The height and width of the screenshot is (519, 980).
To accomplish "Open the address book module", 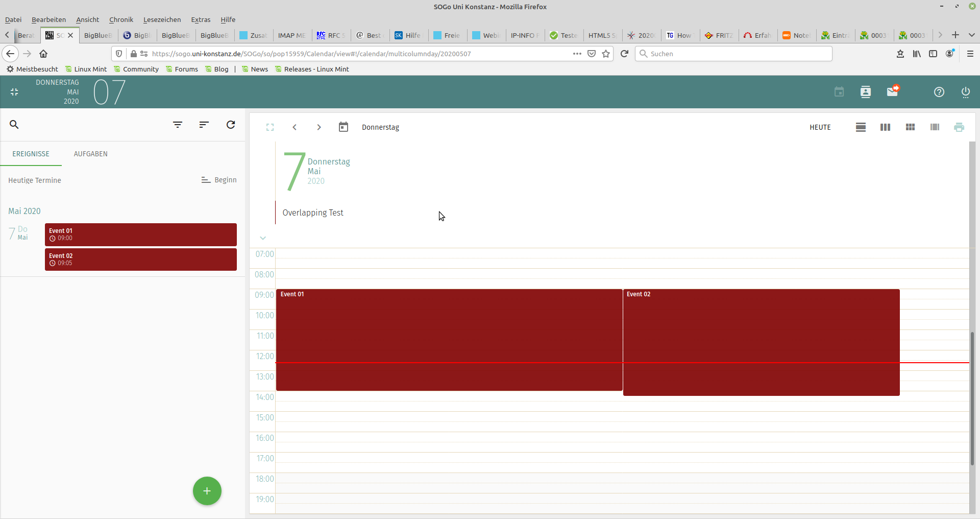I will pos(865,92).
